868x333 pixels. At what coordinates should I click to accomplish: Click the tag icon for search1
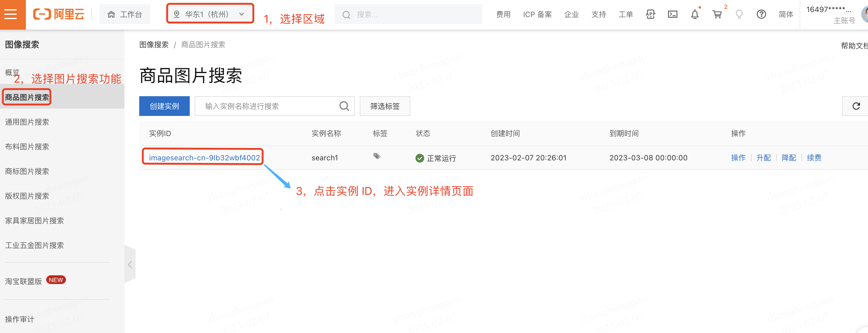coord(377,156)
